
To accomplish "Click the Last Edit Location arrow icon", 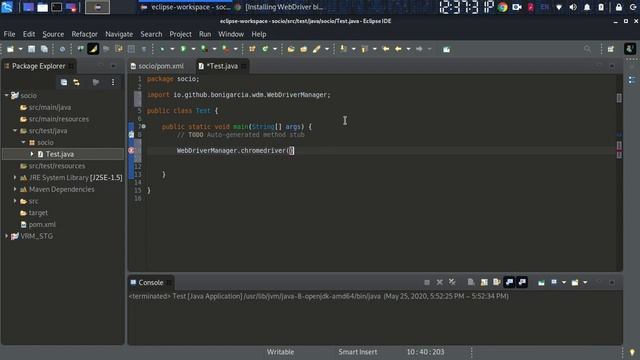I will [385, 49].
